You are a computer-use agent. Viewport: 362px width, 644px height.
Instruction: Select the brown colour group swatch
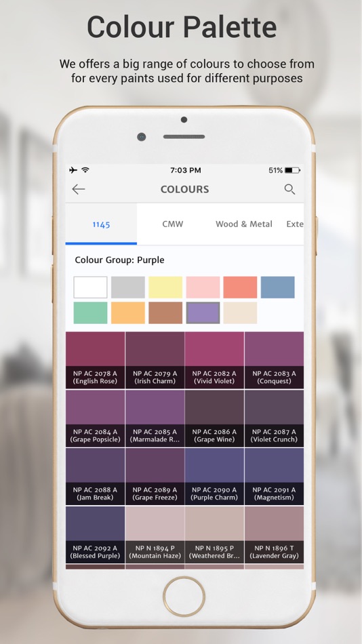(165, 313)
